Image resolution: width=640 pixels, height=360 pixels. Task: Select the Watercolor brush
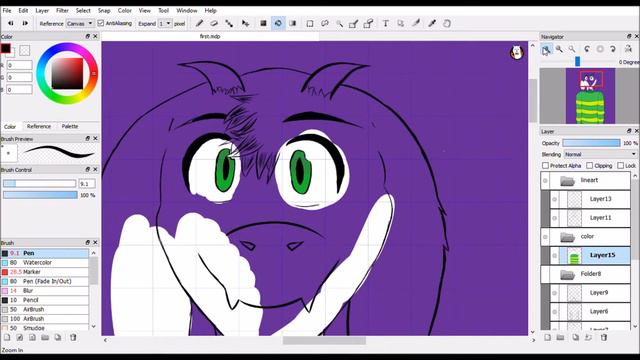tap(44, 262)
